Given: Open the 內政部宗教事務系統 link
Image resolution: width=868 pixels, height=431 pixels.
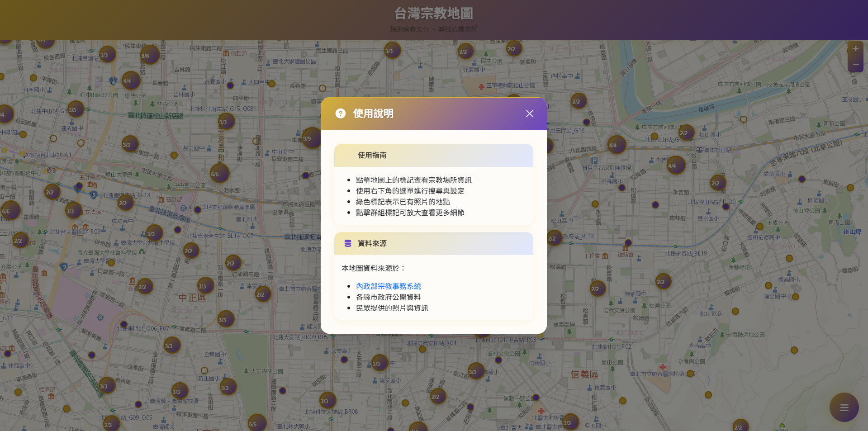Looking at the screenshot, I should click(x=389, y=286).
